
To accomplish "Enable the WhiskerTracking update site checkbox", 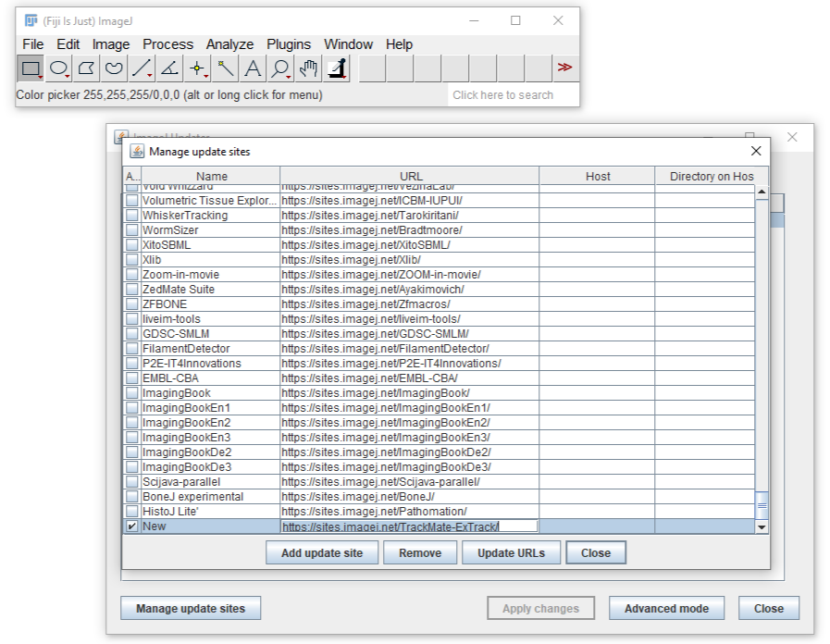I will (131, 216).
